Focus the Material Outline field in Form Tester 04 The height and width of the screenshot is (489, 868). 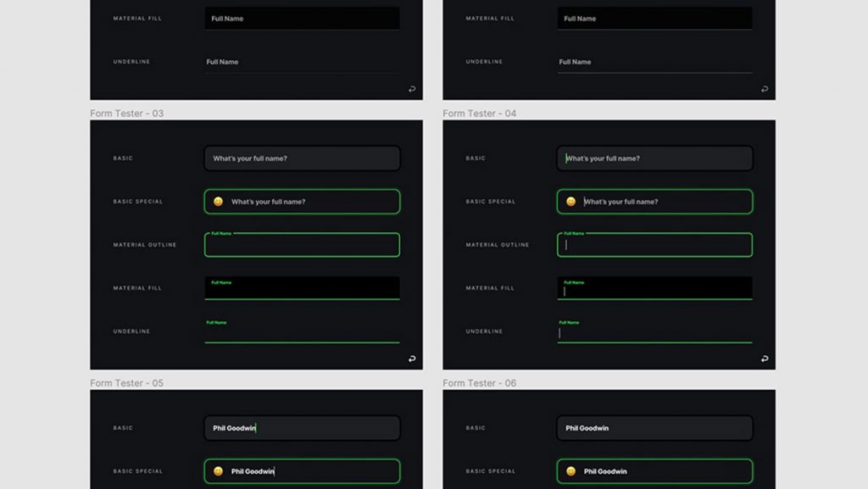coord(654,246)
